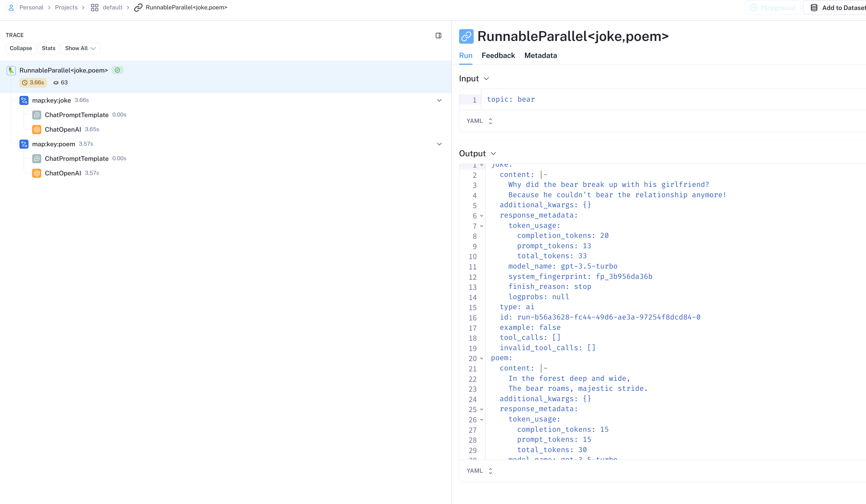
Task: Collapse the Output section
Action: (493, 154)
